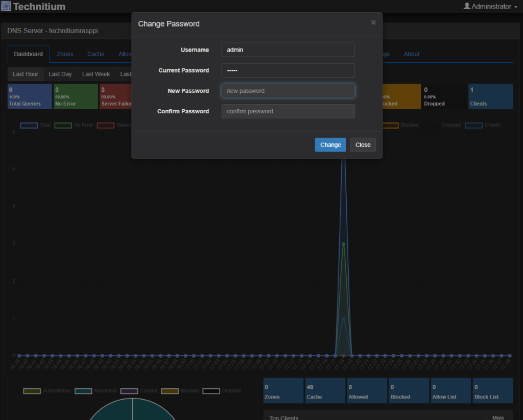This screenshot has width=523, height=420.
Task: Focus the New Password field
Action: tap(288, 91)
